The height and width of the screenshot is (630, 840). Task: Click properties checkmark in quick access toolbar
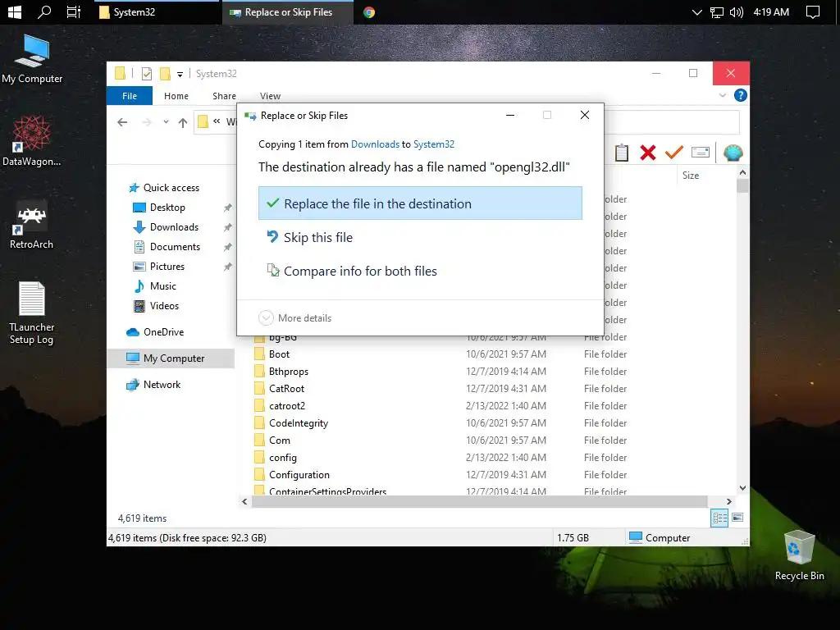click(x=147, y=74)
